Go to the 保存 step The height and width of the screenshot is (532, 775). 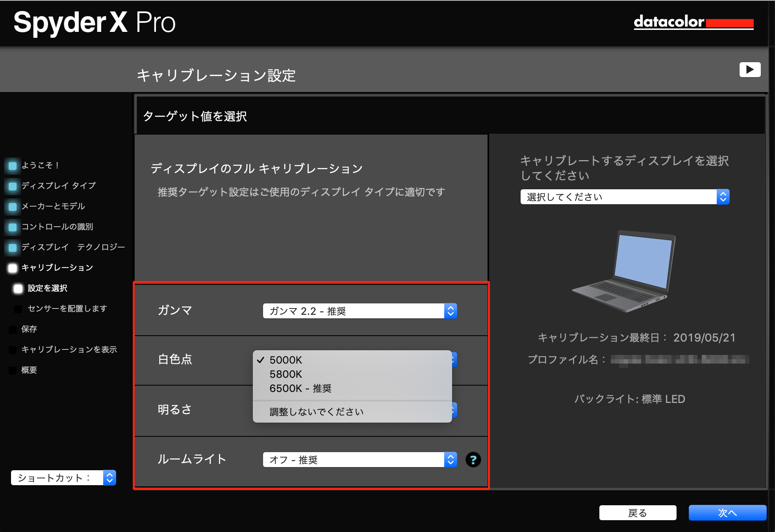(24, 329)
